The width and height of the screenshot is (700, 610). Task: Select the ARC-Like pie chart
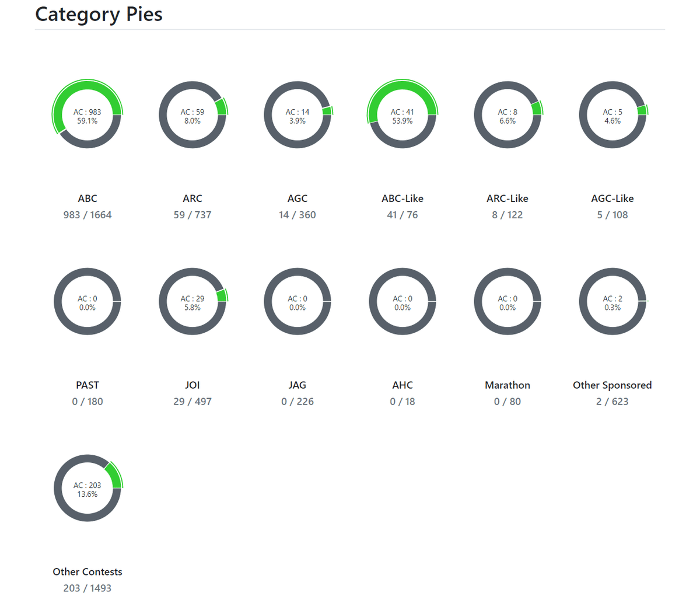[508, 115]
